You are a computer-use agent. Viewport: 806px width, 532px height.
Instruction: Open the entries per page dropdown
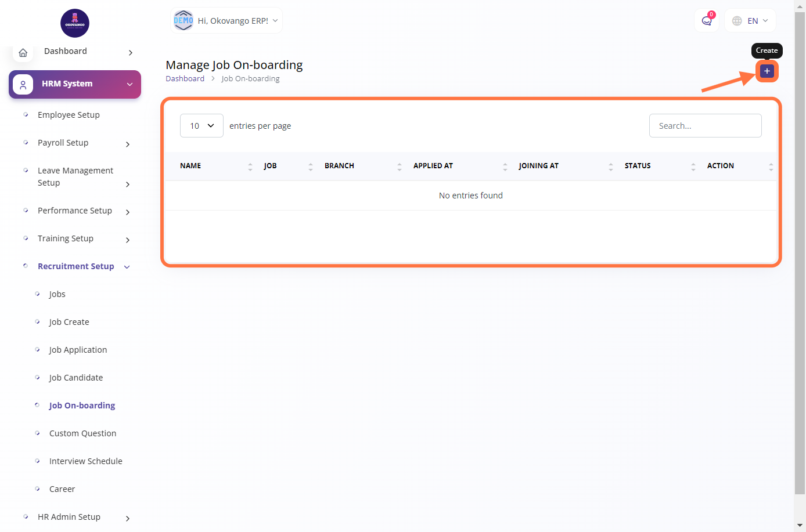pos(201,126)
